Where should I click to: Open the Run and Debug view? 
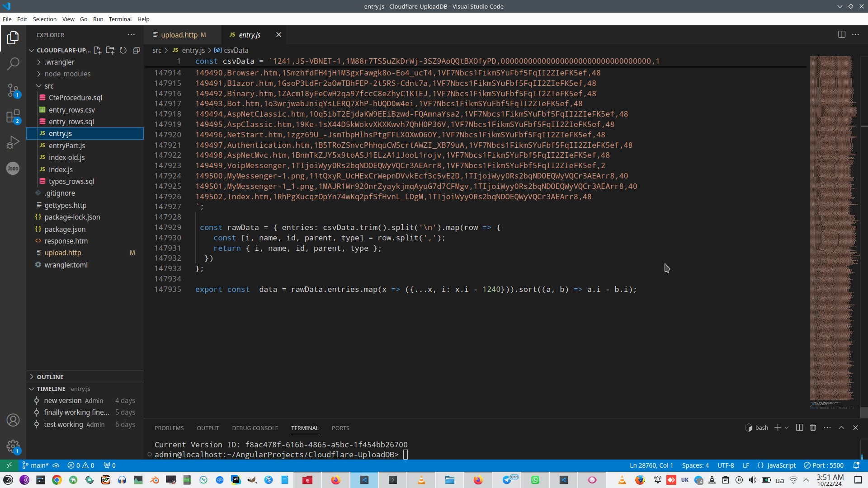[13, 142]
